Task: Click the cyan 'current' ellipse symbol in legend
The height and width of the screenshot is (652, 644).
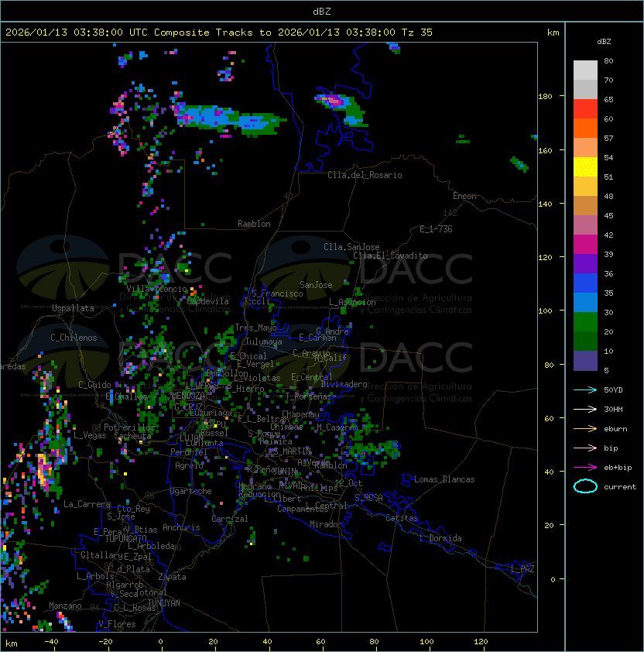Action: click(x=585, y=486)
